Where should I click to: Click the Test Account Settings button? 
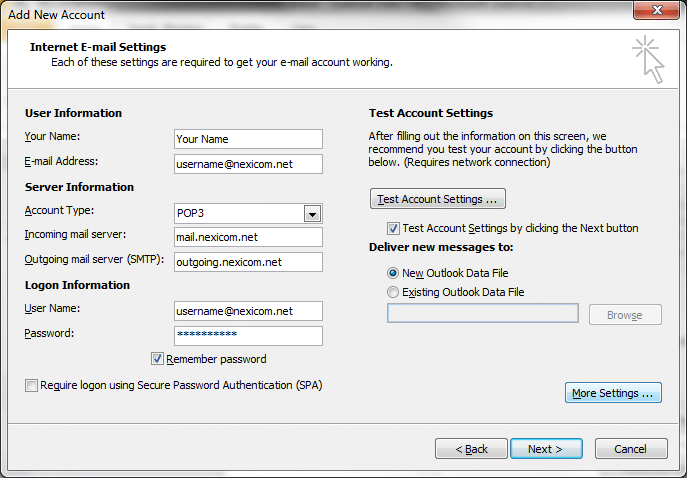click(438, 199)
